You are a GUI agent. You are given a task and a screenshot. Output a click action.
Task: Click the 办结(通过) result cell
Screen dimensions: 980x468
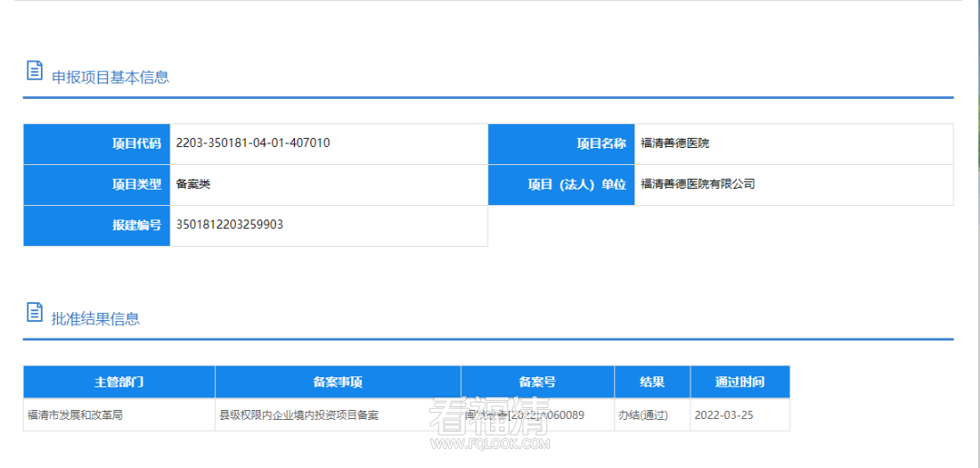[642, 415]
